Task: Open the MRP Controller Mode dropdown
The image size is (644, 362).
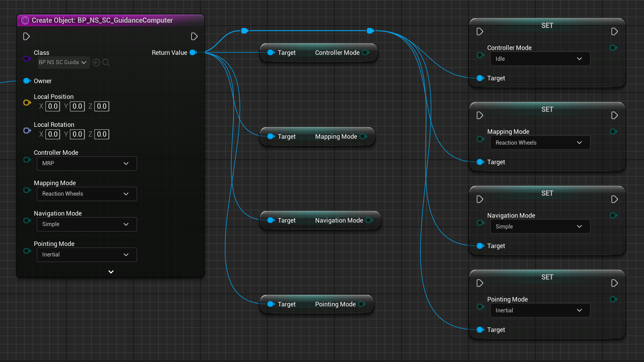Action: tap(87, 164)
